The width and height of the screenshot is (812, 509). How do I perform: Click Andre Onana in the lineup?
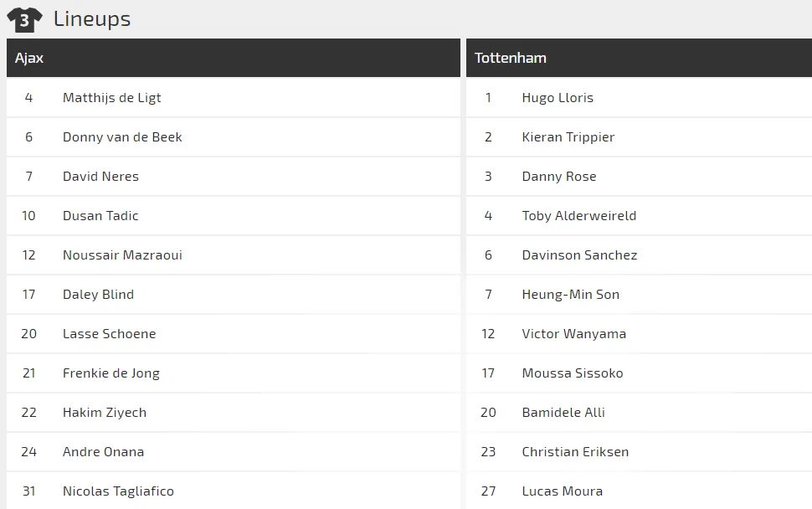pyautogui.click(x=103, y=452)
